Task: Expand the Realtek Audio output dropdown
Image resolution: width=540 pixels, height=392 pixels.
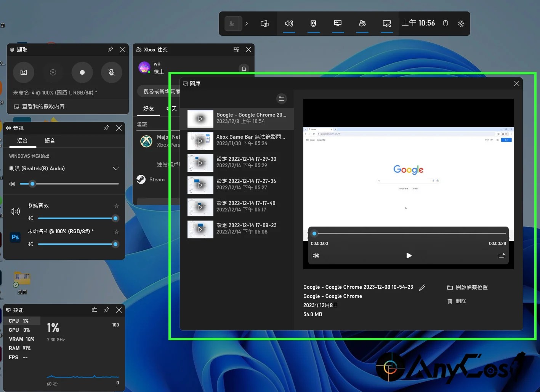Action: point(116,168)
